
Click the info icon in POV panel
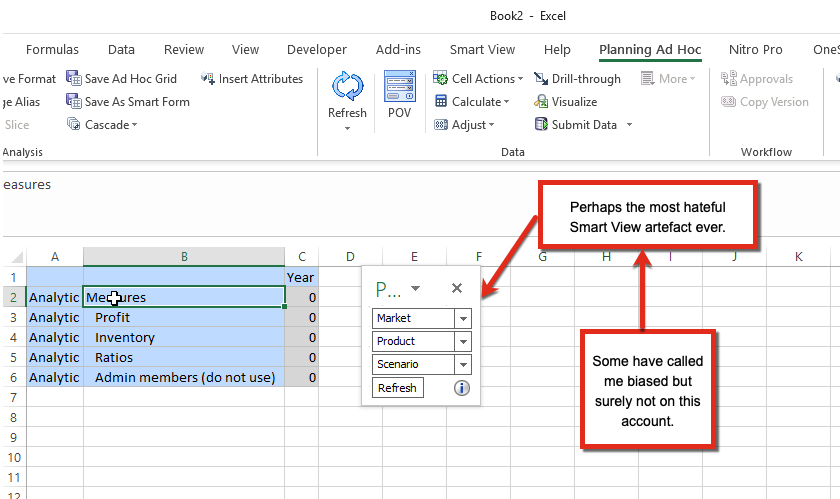tap(462, 388)
